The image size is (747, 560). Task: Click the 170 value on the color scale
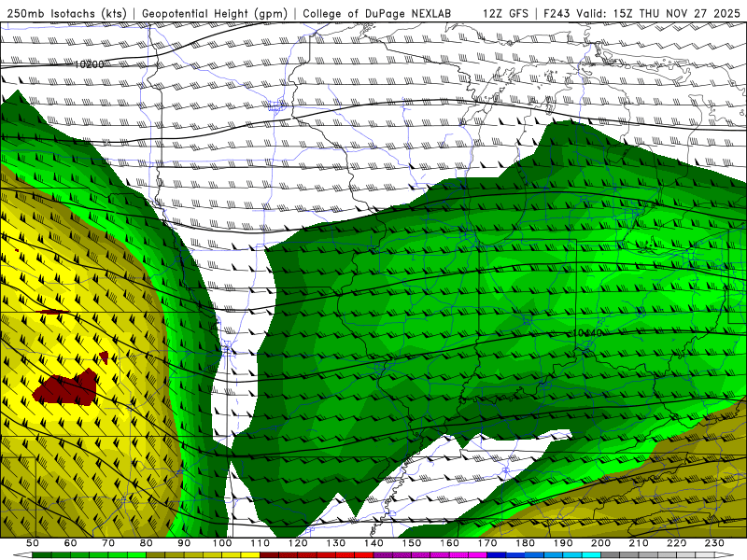487,543
